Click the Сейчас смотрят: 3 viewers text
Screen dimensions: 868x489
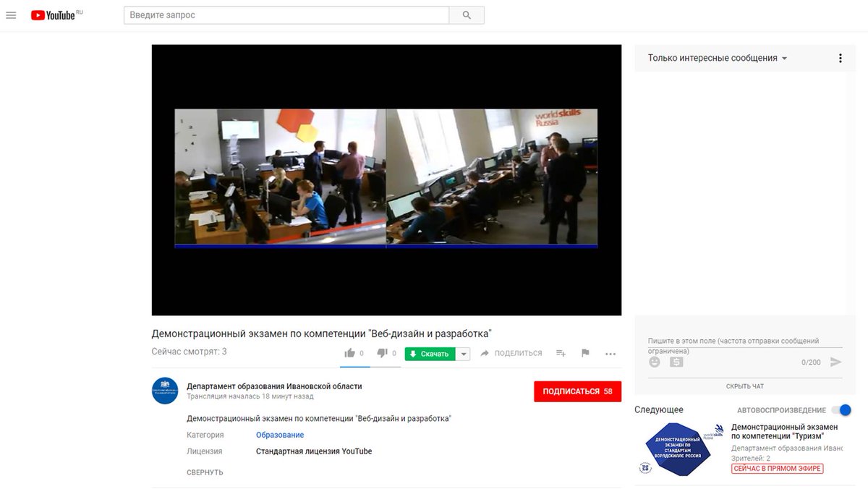(x=190, y=352)
